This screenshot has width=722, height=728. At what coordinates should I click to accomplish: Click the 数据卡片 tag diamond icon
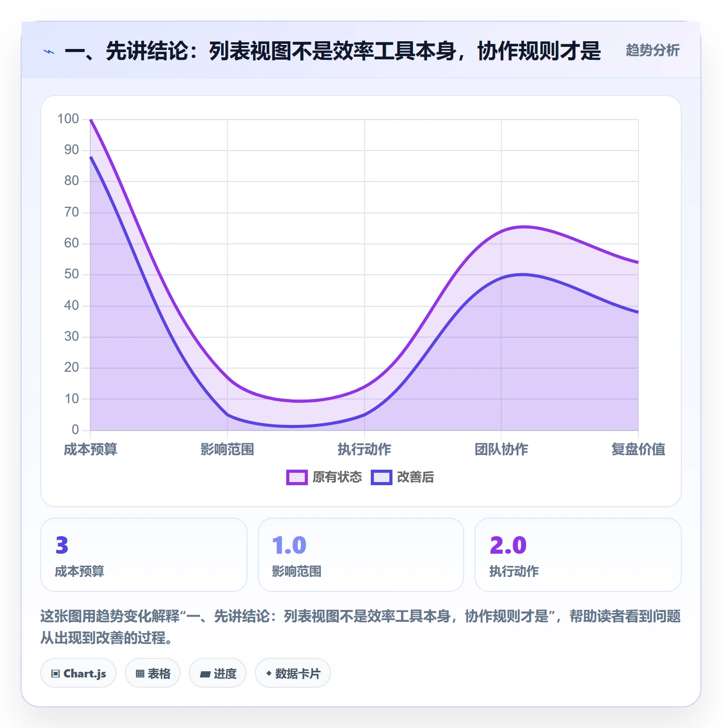click(x=268, y=673)
